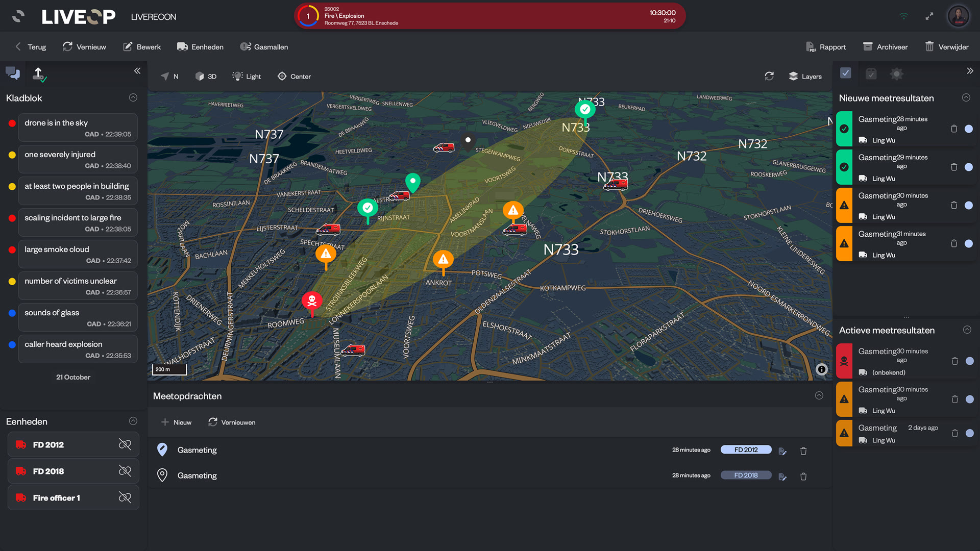
Task: Refresh the map with the reload icon
Action: [769, 76]
